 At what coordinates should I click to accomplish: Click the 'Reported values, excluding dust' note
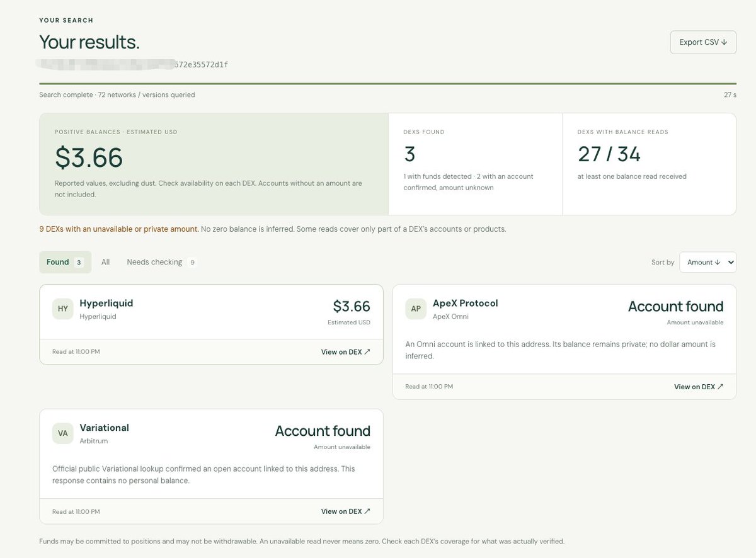click(x=209, y=189)
